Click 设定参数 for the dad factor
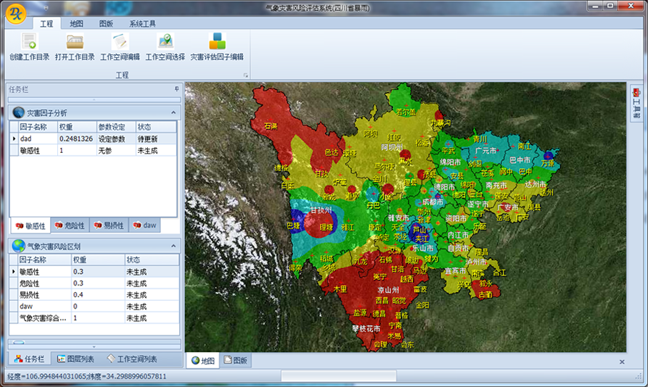Viewport: 648px width, 387px height. pos(112,139)
